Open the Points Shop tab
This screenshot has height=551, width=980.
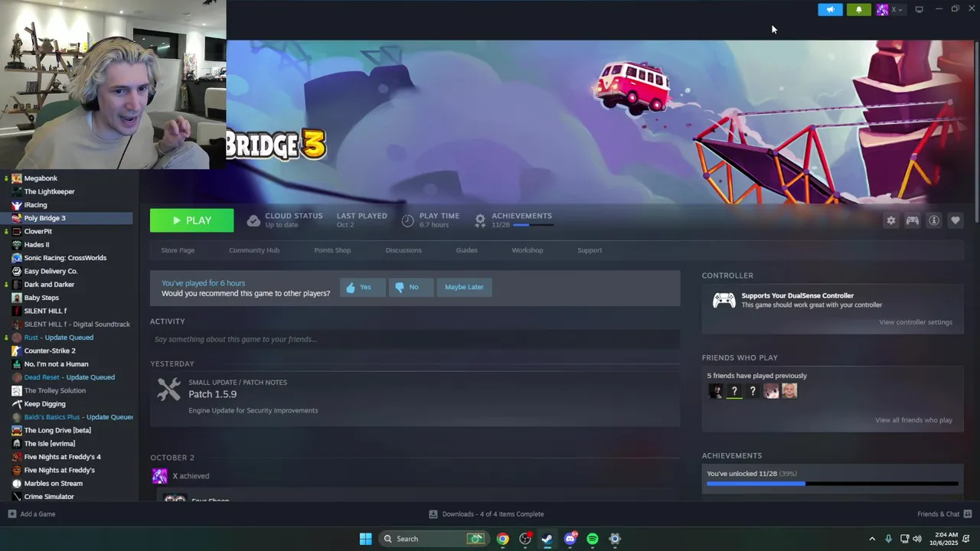(x=332, y=250)
